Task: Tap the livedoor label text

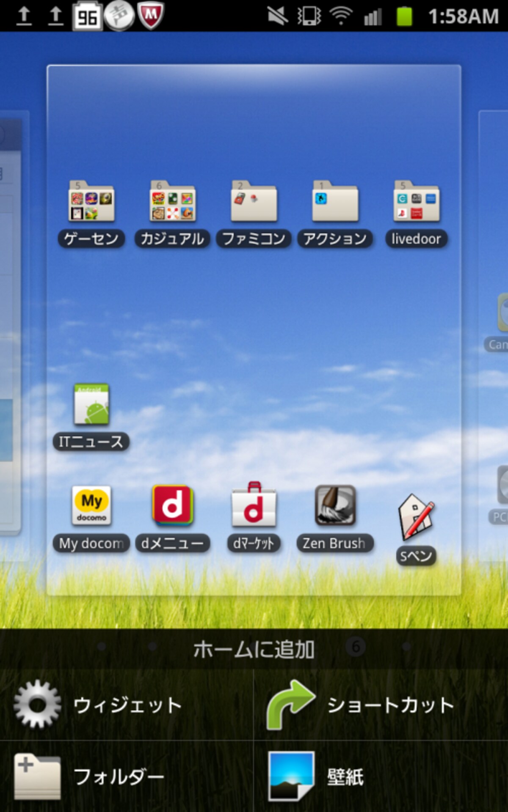Action: [416, 239]
